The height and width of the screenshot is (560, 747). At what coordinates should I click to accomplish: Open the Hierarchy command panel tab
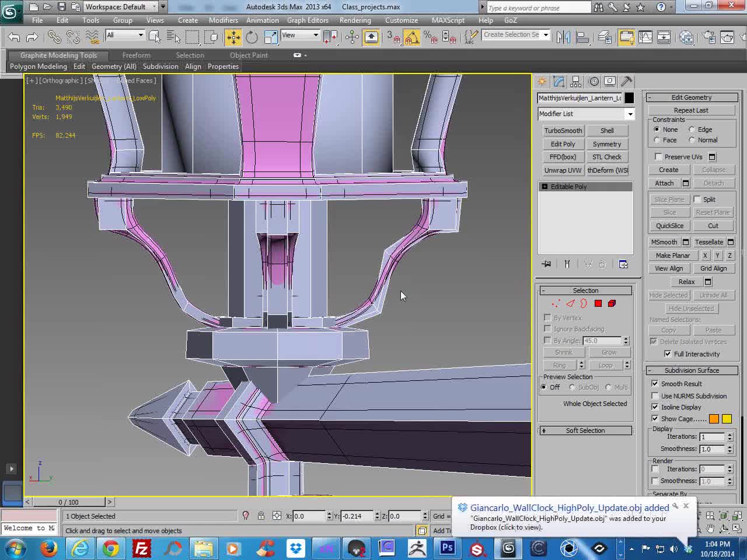pyautogui.click(x=576, y=82)
